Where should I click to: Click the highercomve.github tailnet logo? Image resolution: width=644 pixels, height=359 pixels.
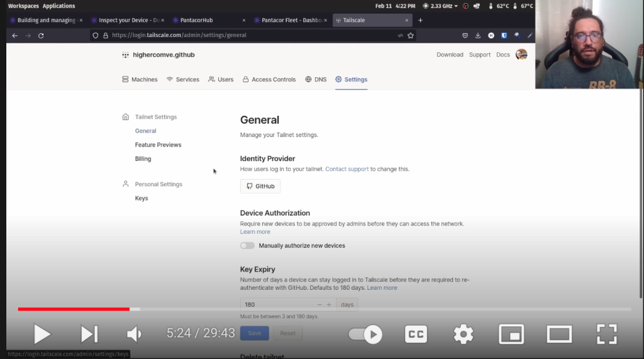pyautogui.click(x=125, y=55)
